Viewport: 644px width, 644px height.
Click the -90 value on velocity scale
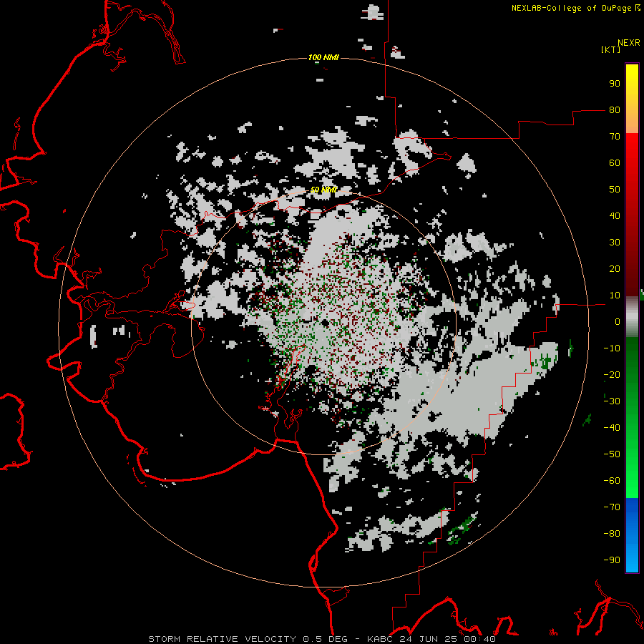point(612,560)
